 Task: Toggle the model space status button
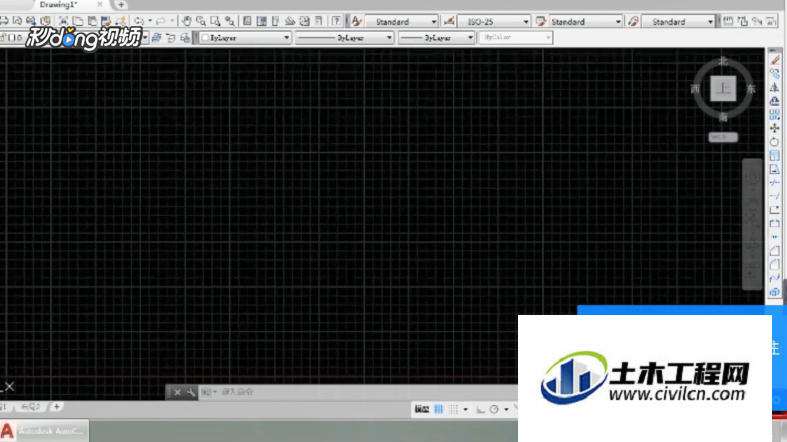422,409
